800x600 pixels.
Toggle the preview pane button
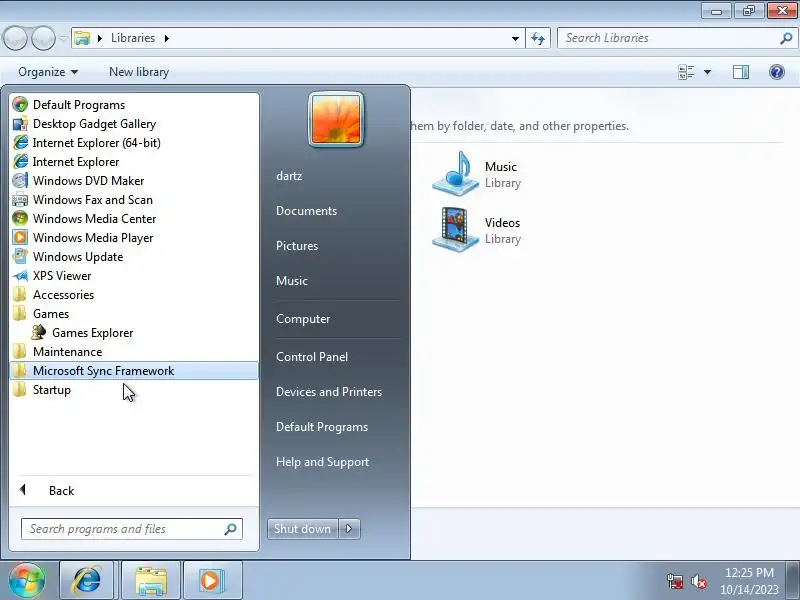pos(741,72)
